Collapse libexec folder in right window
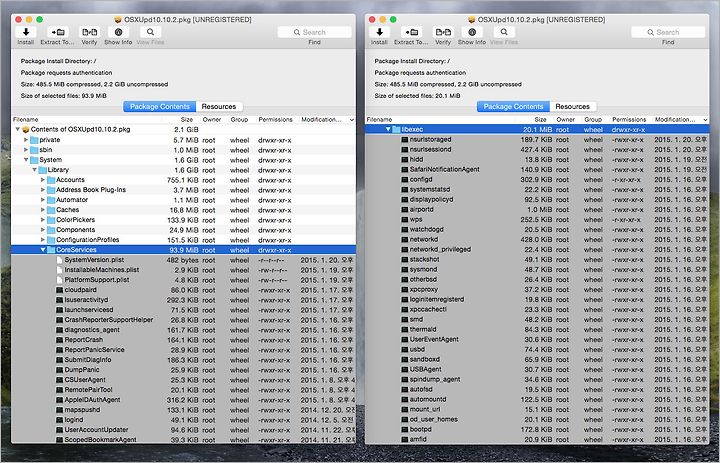Viewport: 720px width, 463px height. point(388,130)
